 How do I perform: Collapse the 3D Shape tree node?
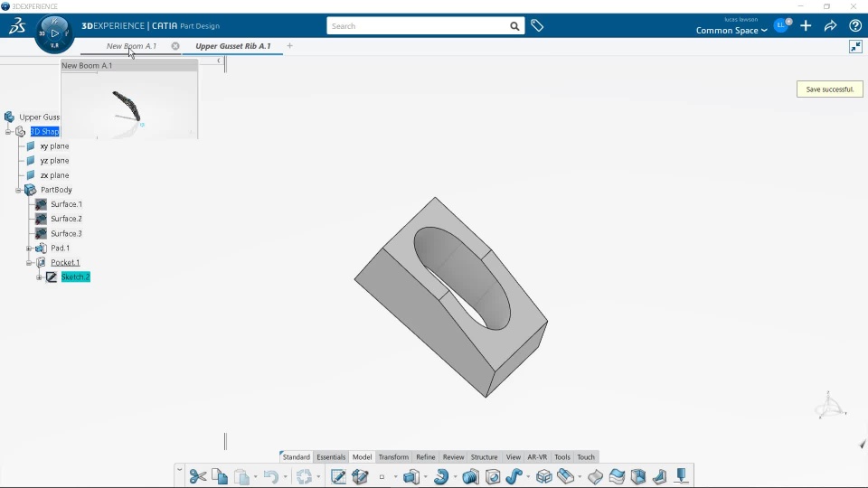click(x=8, y=132)
